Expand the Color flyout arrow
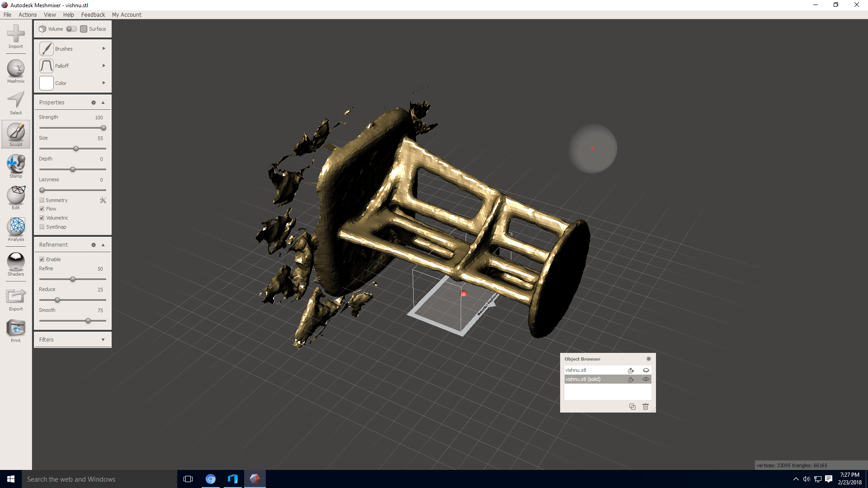Screen dimensions: 868x488 pos(104,83)
